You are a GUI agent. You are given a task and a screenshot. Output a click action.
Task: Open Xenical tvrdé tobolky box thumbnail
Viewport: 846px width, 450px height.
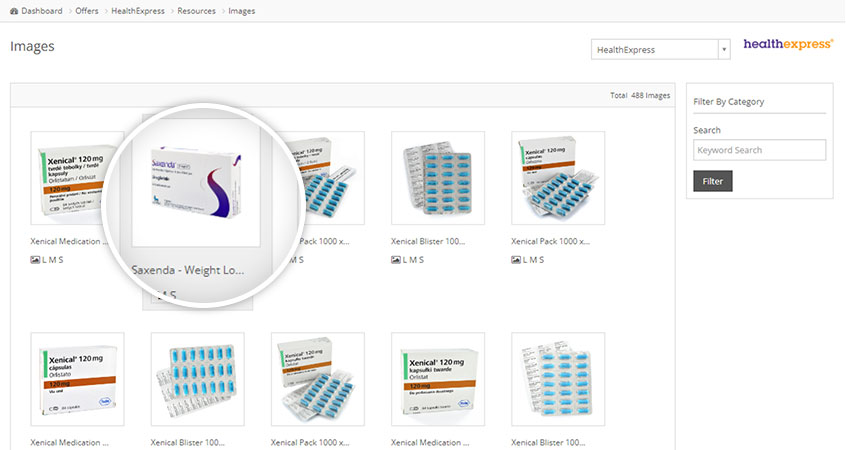tap(77, 178)
